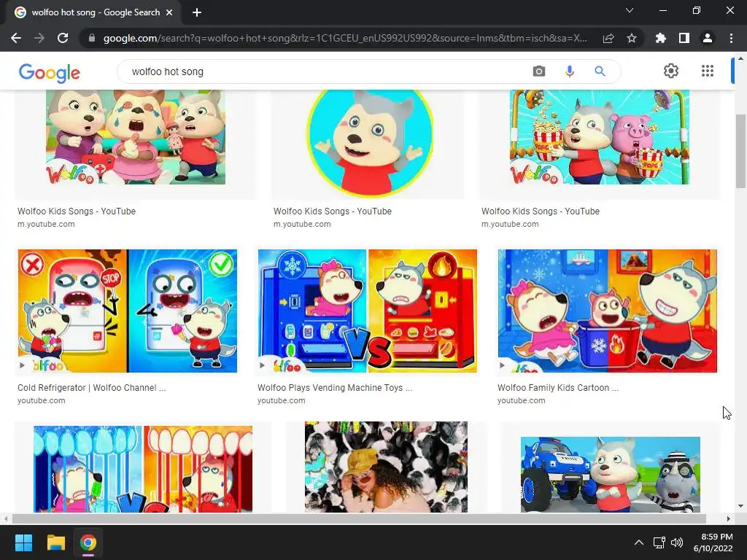Screen dimensions: 747x560
Task: Toggle the Chrome side panel
Action: coord(684,38)
